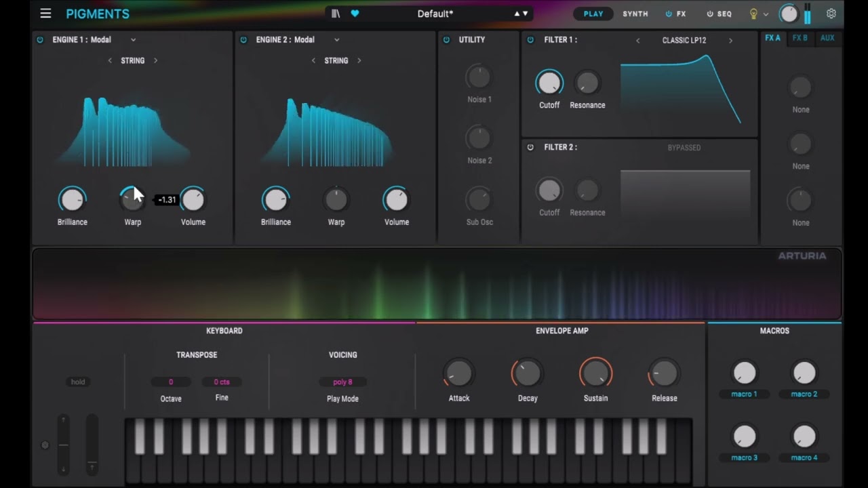868x488 pixels.
Task: Expand dropdown next to lightbulb
Action: click(766, 14)
